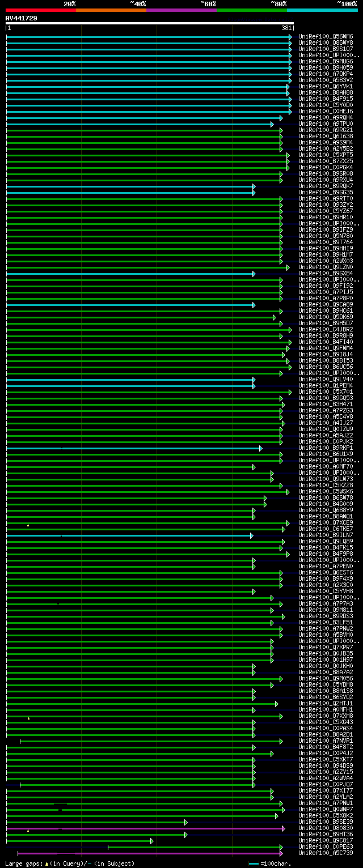Select hit label UniRef100_C5Y0D0
The image size is (363, 868).
point(326,105)
